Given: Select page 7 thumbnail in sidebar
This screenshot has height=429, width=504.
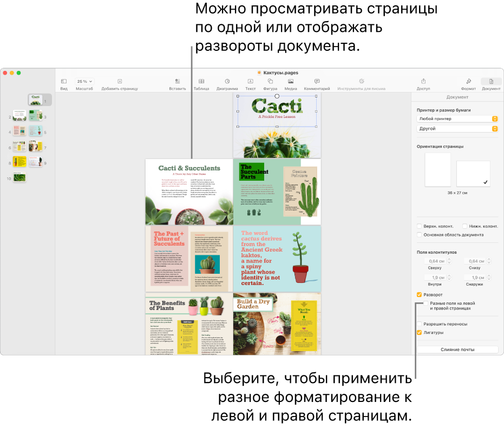Looking at the screenshot, I should 35,146.
